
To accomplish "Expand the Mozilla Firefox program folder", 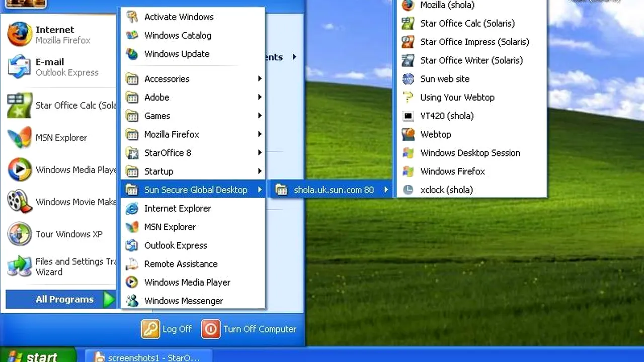I will pyautogui.click(x=193, y=134).
